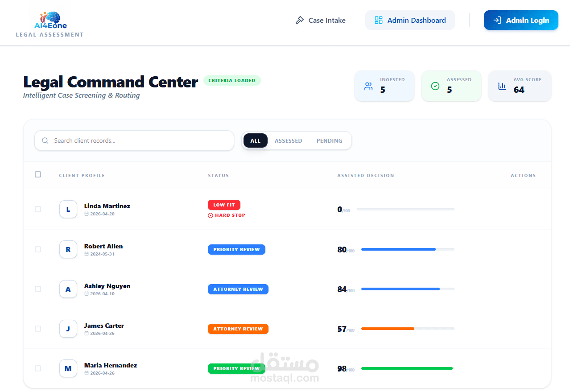570x392 pixels.
Task: Click the J avatar for James Carter
Action: click(68, 329)
